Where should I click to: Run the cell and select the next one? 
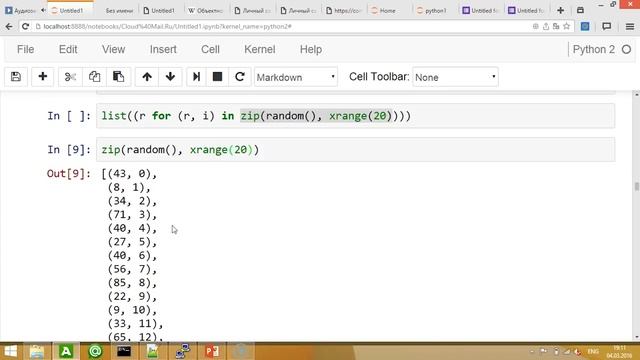(196, 77)
